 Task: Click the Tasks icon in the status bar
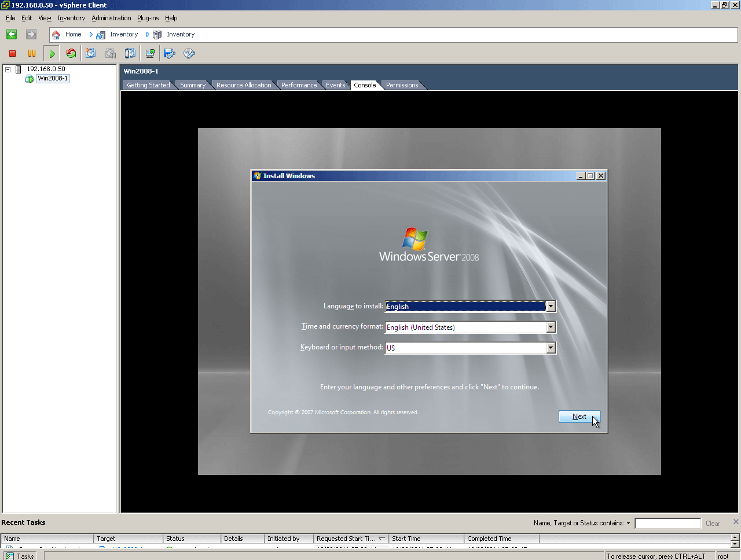coord(10,556)
